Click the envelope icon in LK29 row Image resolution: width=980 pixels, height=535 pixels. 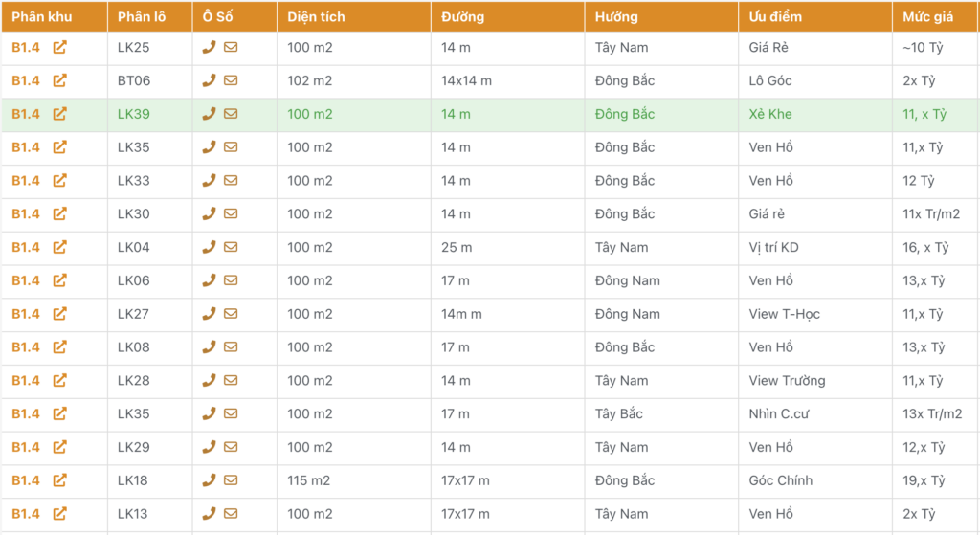click(231, 447)
